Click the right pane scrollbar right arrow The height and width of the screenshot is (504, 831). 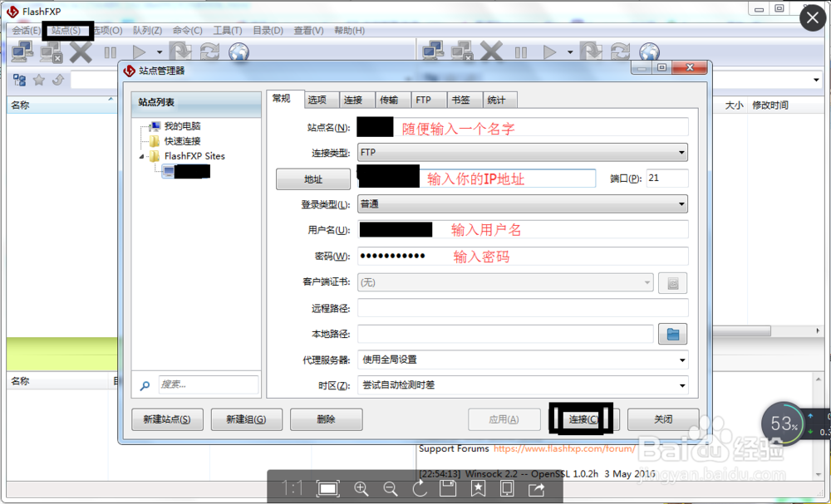tap(818, 331)
